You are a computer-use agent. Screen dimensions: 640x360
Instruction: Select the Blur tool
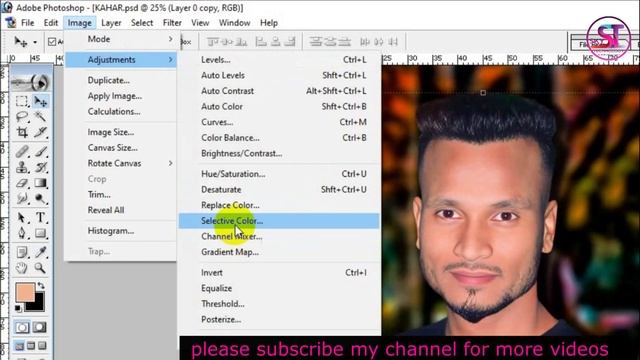(22, 198)
